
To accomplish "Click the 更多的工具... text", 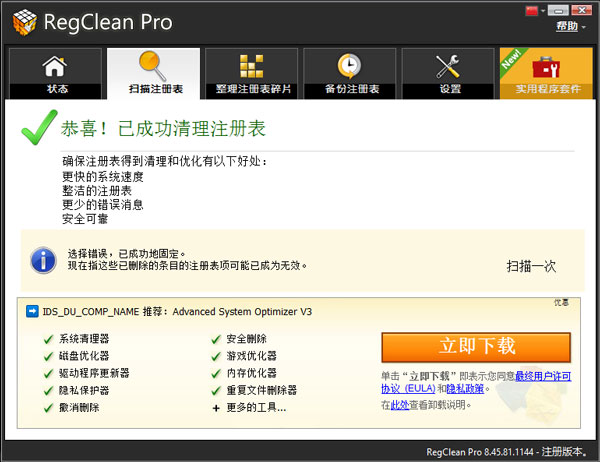I will pos(256,407).
